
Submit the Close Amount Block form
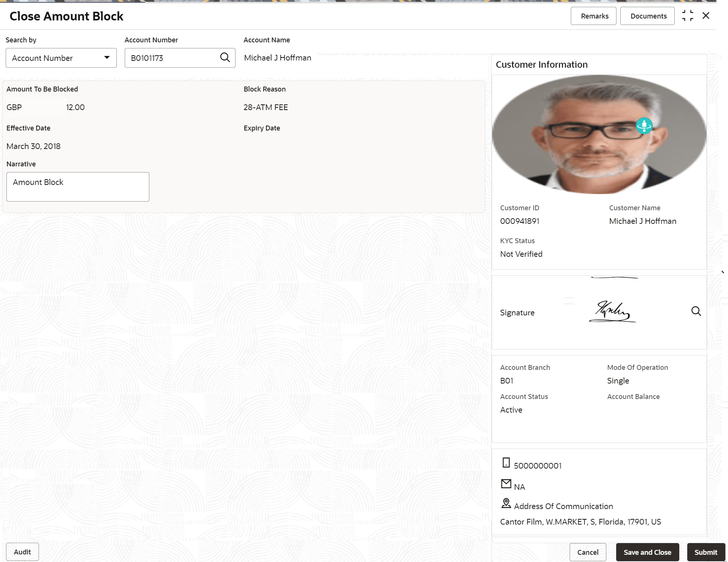(705, 552)
